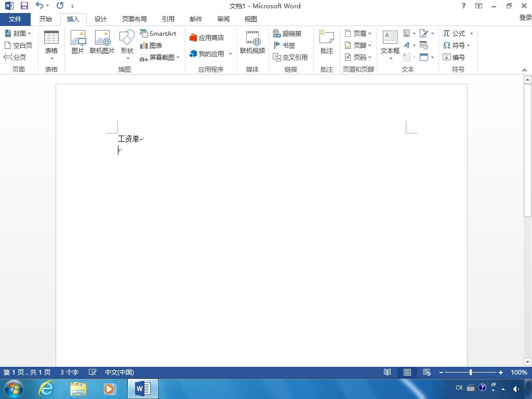
Task: Expand the 公式 equation dropdown arrow
Action: click(471, 33)
